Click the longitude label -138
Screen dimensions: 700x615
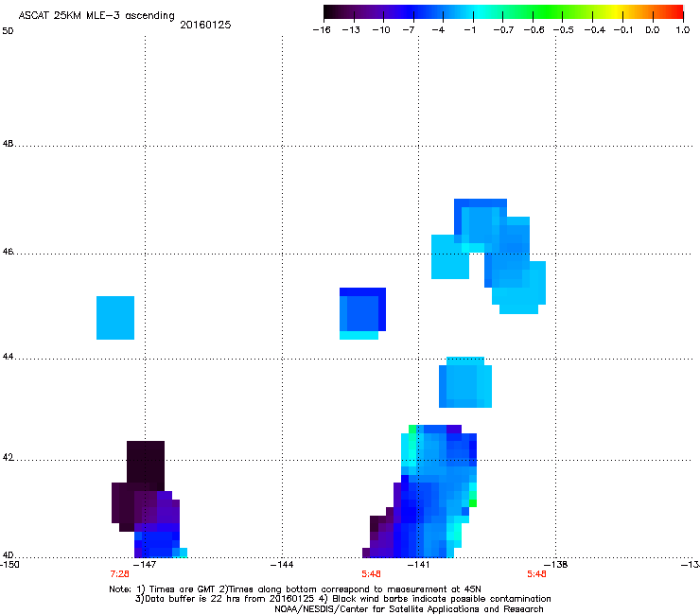pos(556,565)
